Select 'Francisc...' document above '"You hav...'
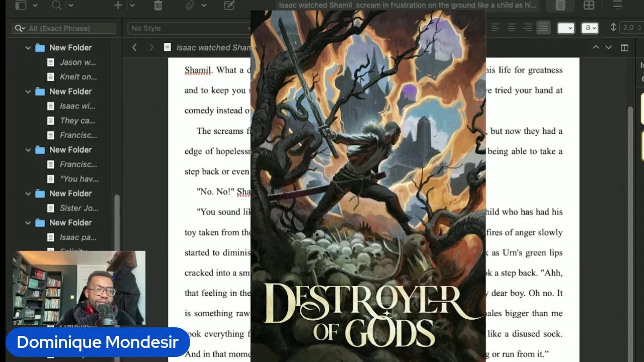The image size is (644, 362). tap(78, 164)
